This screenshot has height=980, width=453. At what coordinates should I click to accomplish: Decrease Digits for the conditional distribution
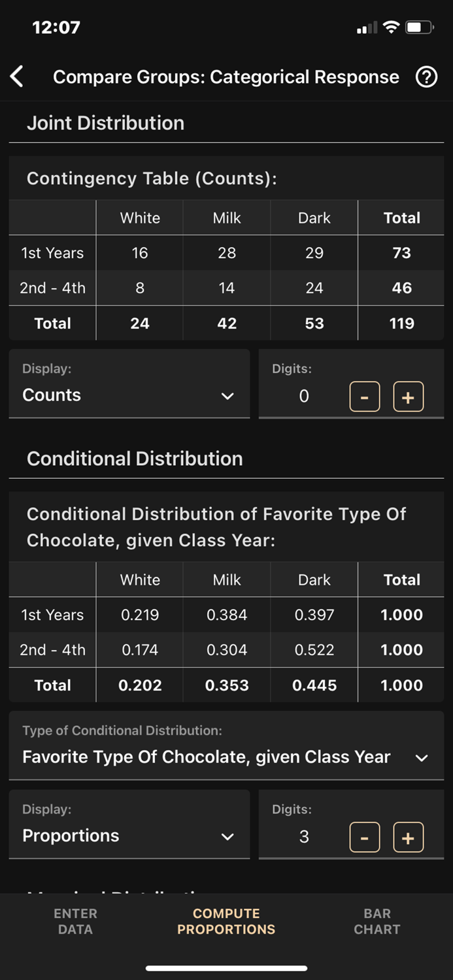364,837
